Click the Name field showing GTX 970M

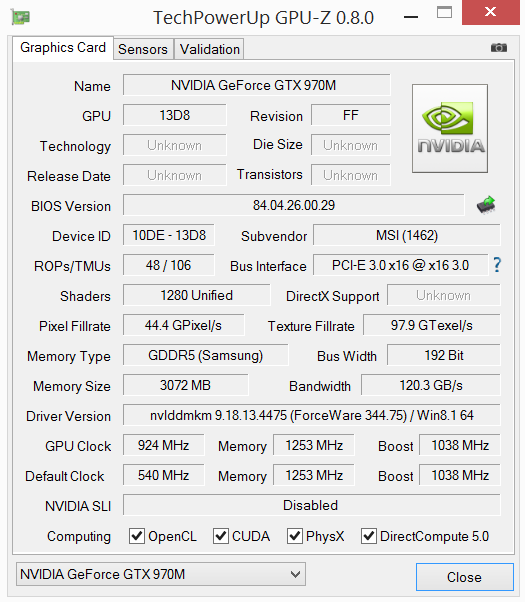(x=257, y=85)
